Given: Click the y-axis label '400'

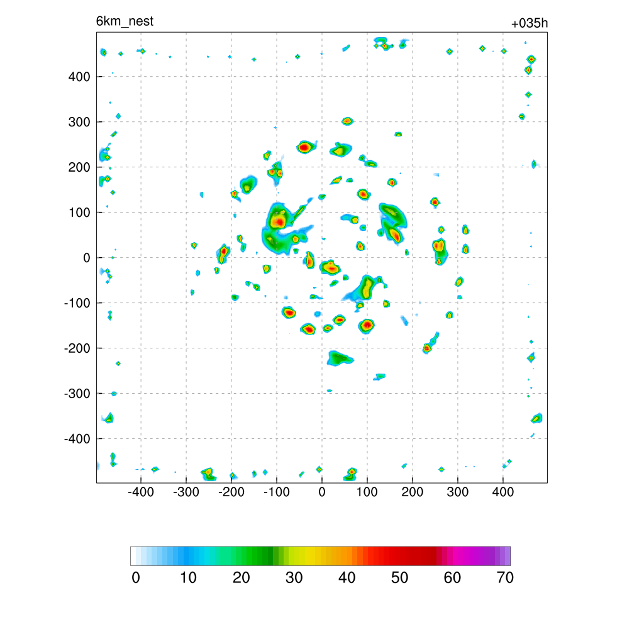Looking at the screenshot, I should pyautogui.click(x=79, y=77).
